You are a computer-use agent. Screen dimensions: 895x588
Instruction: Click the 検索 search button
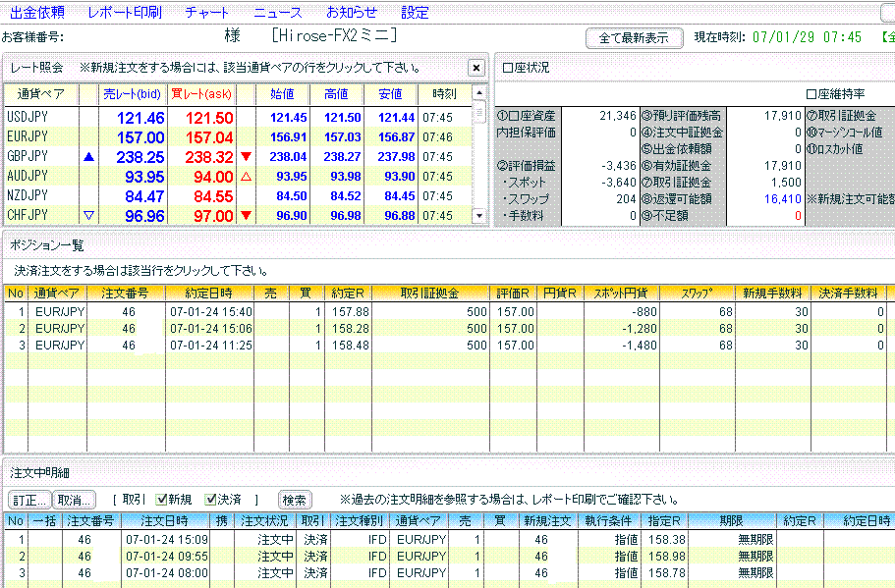pos(295,501)
